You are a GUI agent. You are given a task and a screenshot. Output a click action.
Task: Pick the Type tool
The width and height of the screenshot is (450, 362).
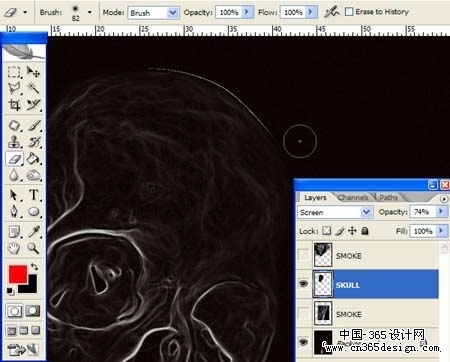[x=33, y=195]
